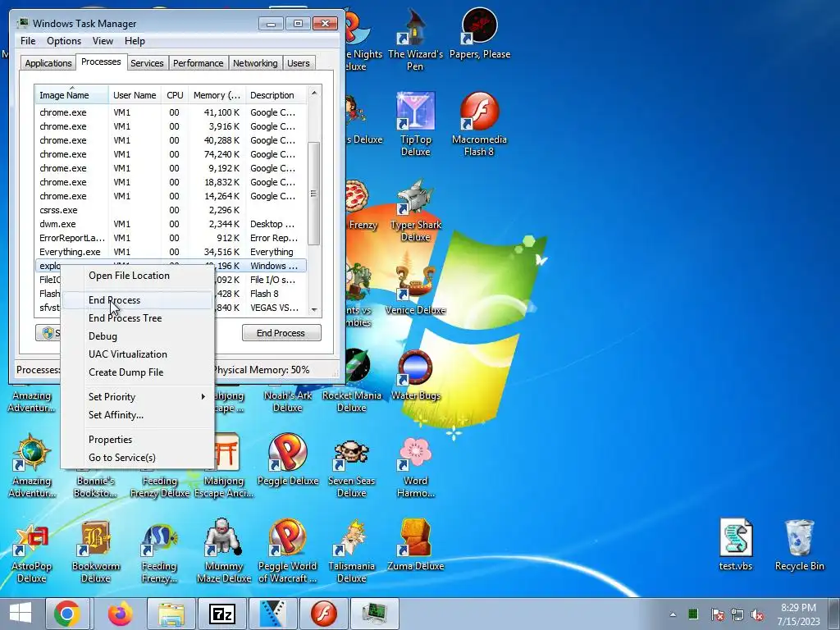840x630 pixels.
Task: Switch to Applications tab
Action: point(48,63)
